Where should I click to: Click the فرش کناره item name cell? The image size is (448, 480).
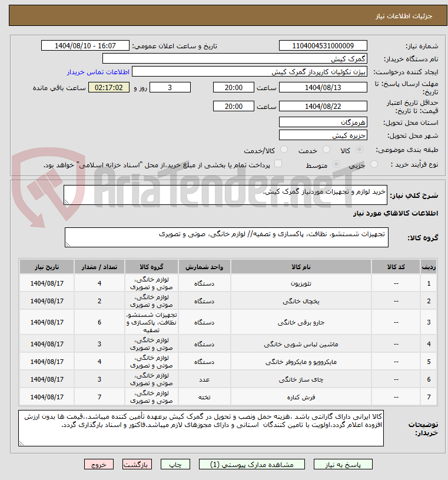301,397
